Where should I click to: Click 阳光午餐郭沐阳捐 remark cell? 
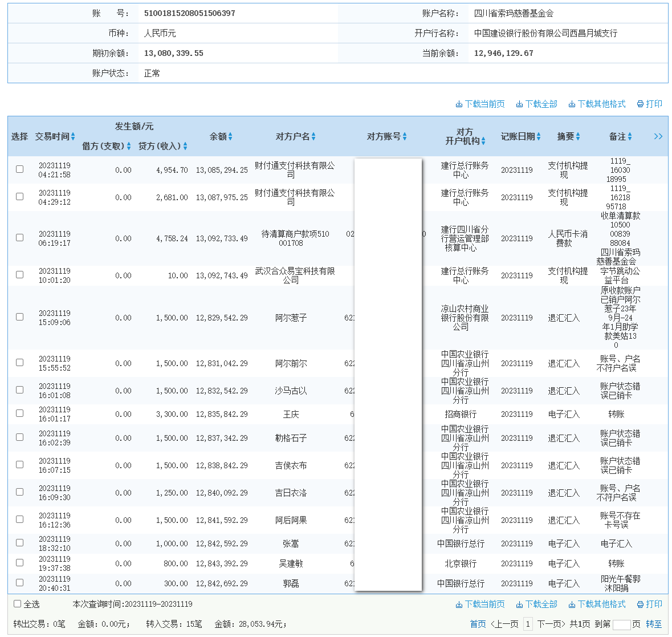coord(620,583)
